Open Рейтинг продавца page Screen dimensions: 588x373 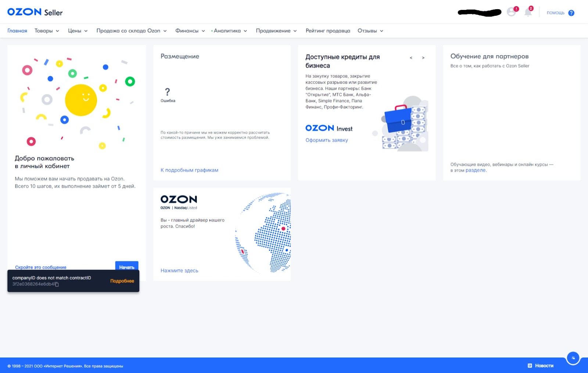328,31
